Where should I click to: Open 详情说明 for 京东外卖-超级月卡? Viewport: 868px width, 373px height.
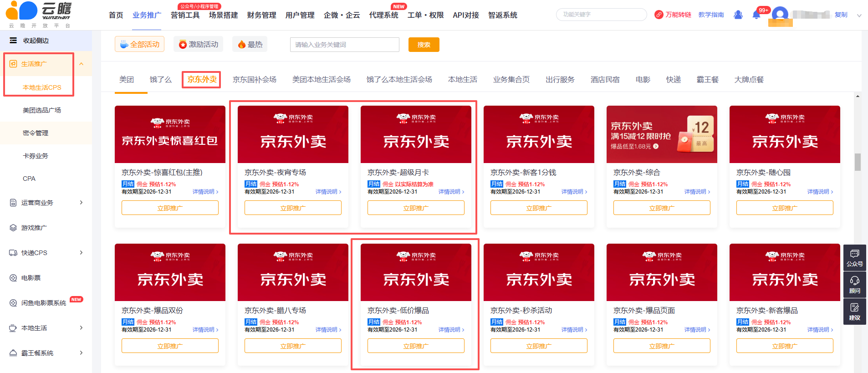coord(451,192)
